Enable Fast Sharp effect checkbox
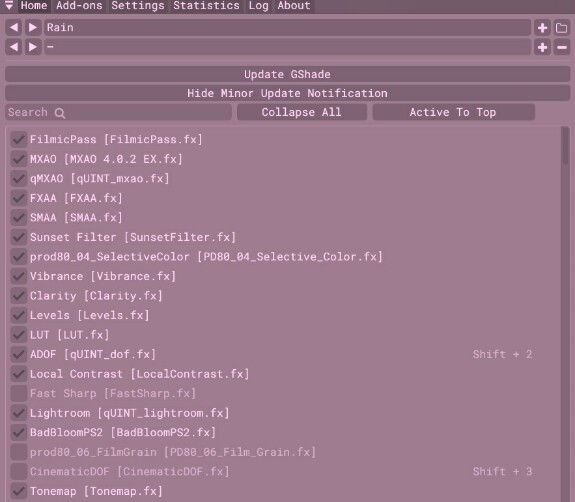575x502 pixels. (19, 393)
